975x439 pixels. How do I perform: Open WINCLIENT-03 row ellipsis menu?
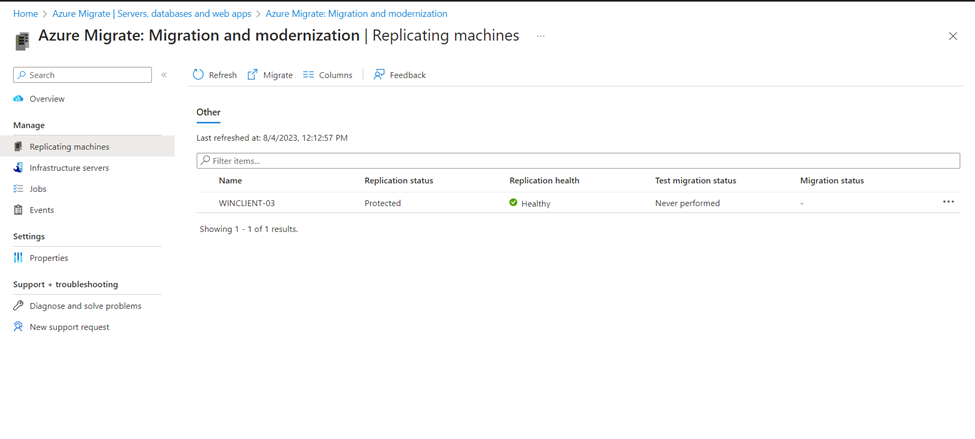point(948,202)
